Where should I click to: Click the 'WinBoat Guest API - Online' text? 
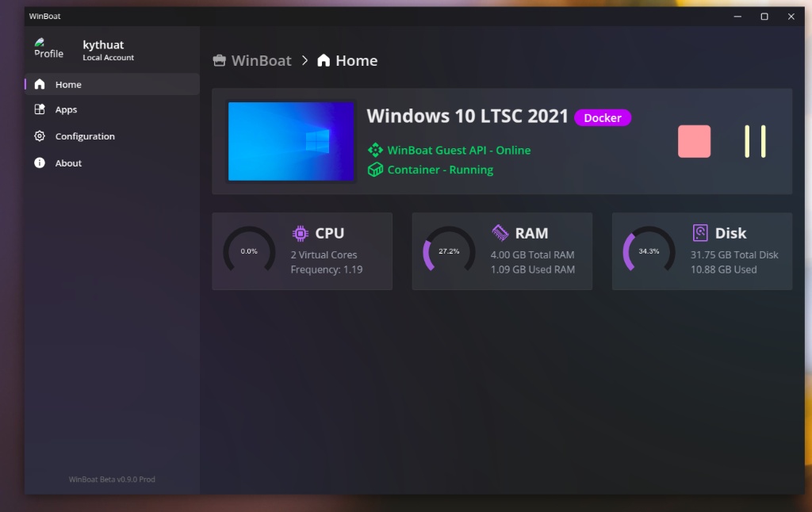(x=459, y=150)
